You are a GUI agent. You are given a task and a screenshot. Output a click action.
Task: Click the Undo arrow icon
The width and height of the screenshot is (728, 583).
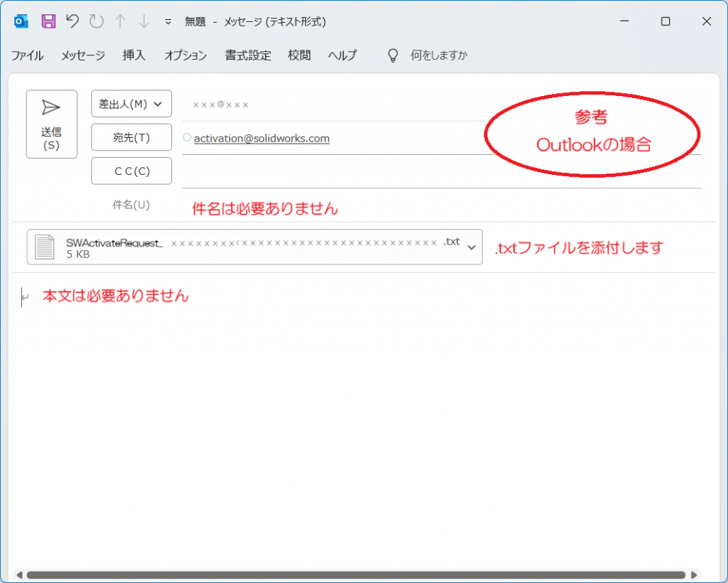[72, 21]
